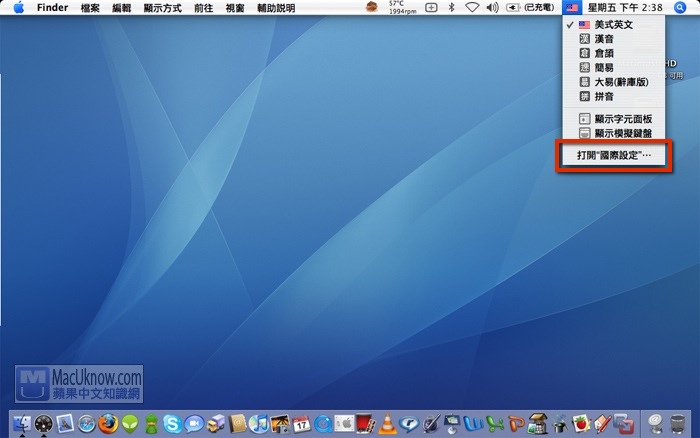The width and height of the screenshot is (700, 438).
Task: Switch input method to 拼音
Action: tap(614, 96)
